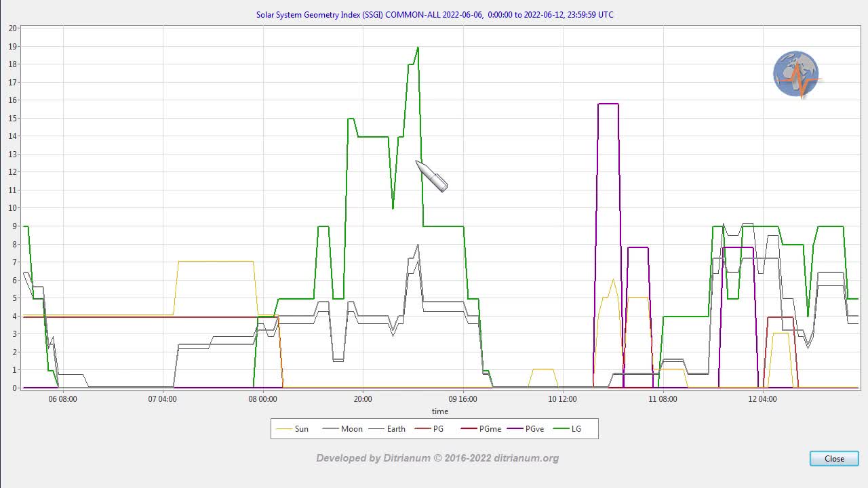
Task: Select the Earth legend entry
Action: click(387, 429)
